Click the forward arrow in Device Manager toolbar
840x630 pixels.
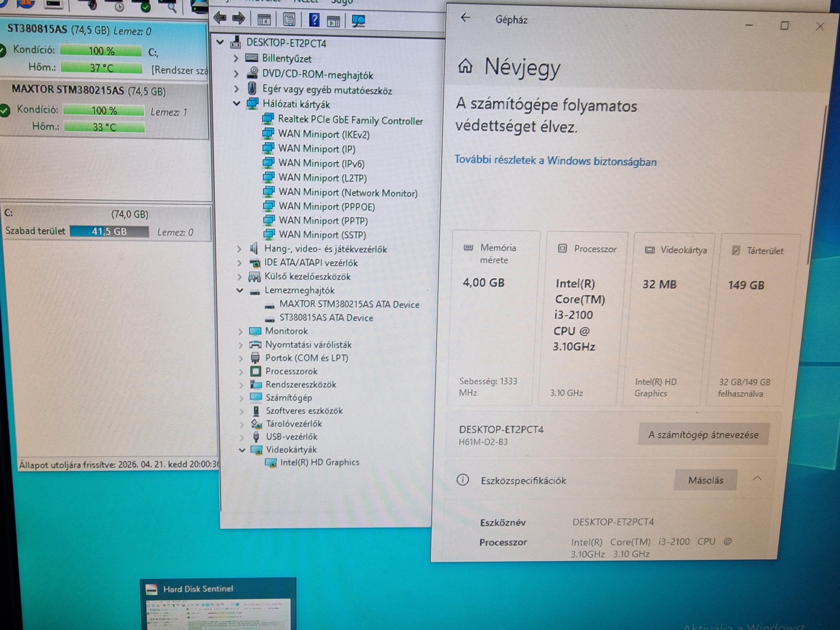pos(239,19)
